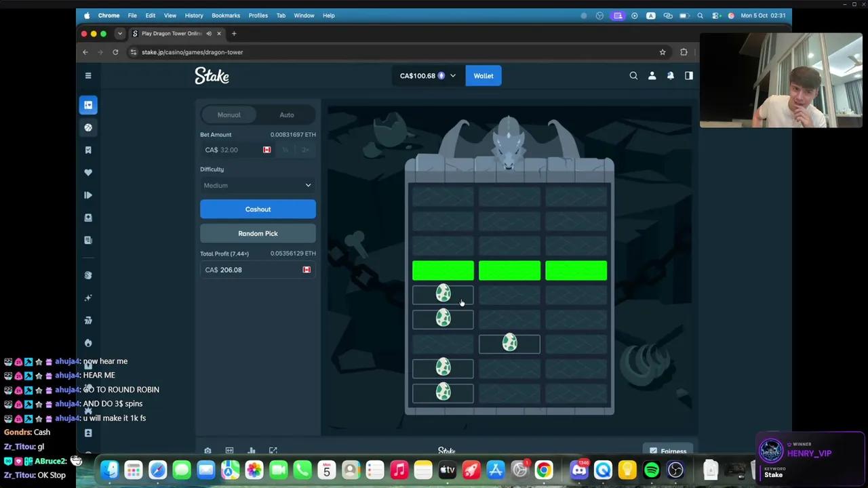Open the Casino section icon in sidebar
This screenshot has width=868, height=488.
(88, 105)
